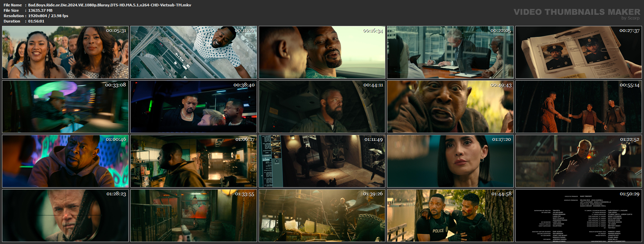Screen dimensions: 644x244
Task: Click the File Size label
Action: [x=11, y=10]
